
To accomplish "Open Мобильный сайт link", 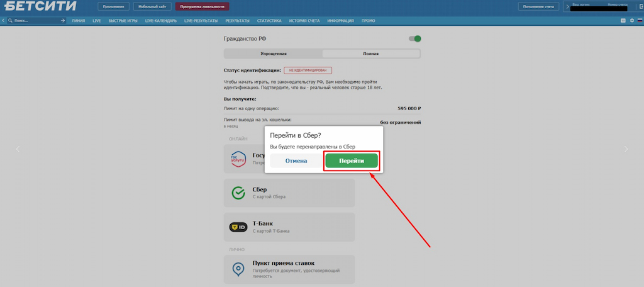I will tap(152, 6).
